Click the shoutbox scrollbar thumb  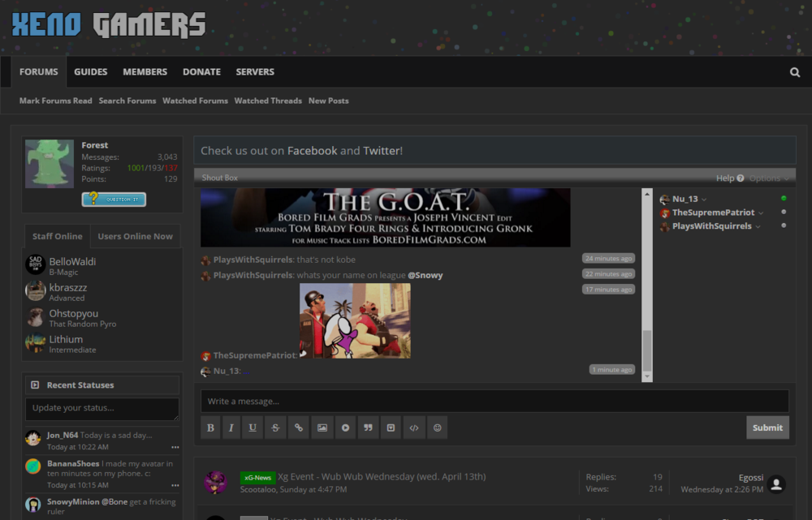pyautogui.click(x=647, y=350)
